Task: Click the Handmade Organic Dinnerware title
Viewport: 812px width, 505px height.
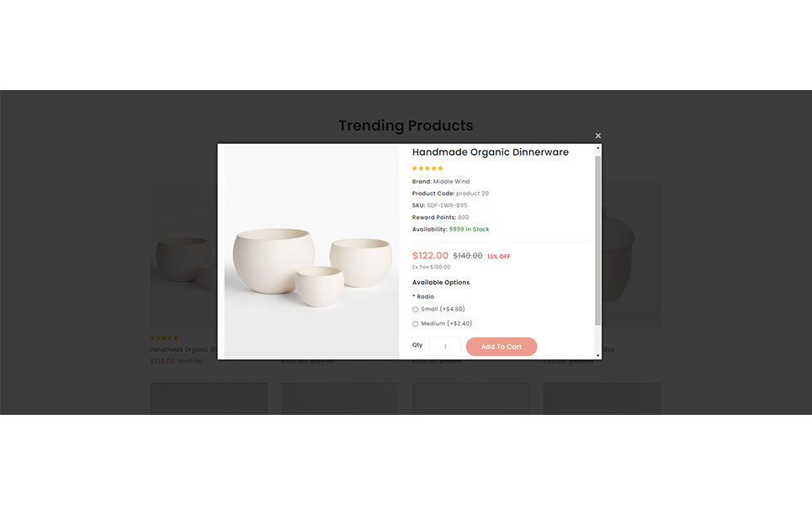Action: click(491, 152)
